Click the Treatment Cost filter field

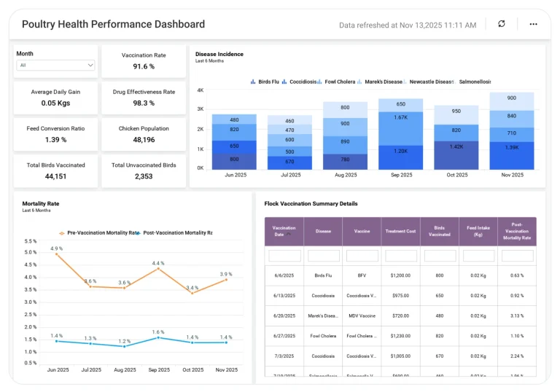(x=401, y=256)
